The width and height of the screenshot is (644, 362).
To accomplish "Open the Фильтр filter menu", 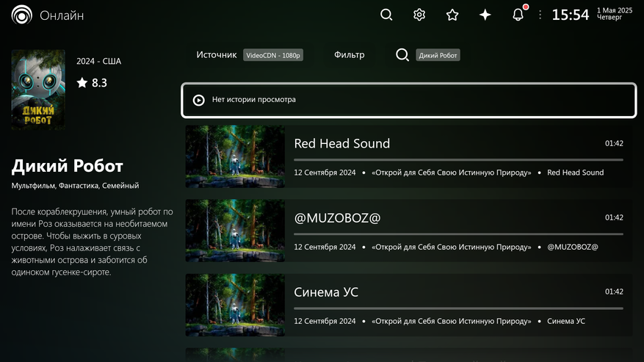I will (349, 55).
